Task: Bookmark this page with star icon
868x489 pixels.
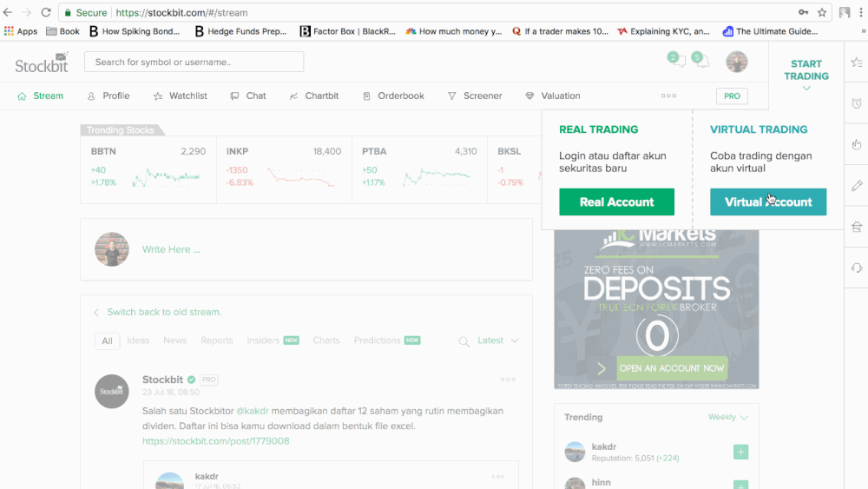Action: click(x=822, y=12)
